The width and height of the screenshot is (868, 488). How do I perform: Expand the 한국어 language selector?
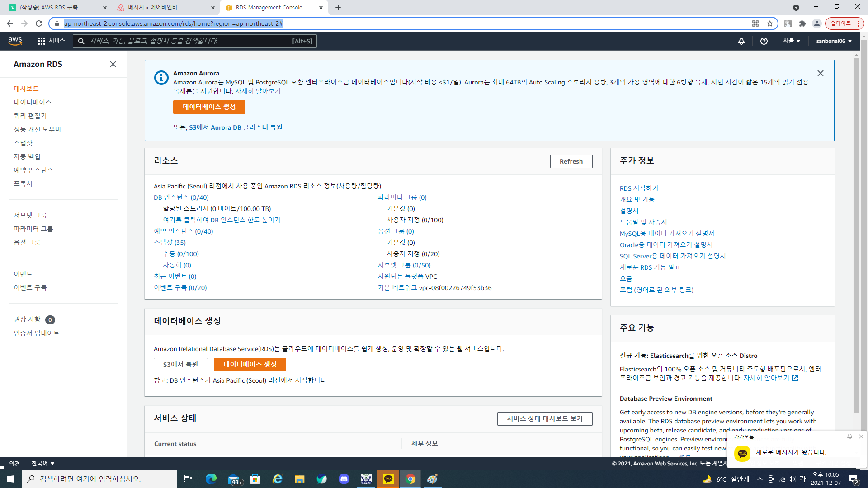click(x=43, y=463)
